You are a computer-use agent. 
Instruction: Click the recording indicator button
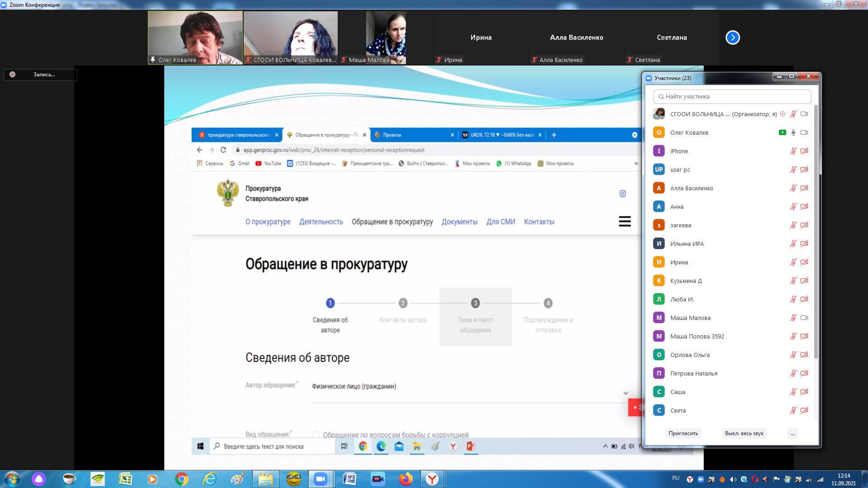(40, 75)
